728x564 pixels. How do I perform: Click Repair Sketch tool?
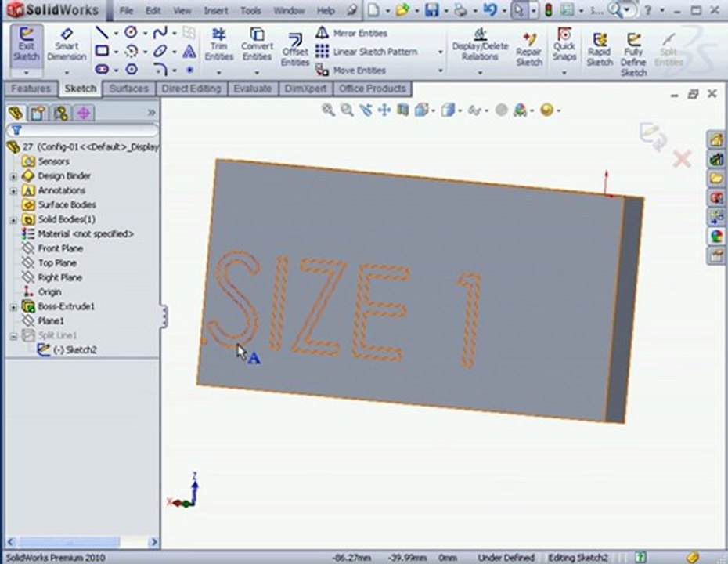[x=529, y=50]
